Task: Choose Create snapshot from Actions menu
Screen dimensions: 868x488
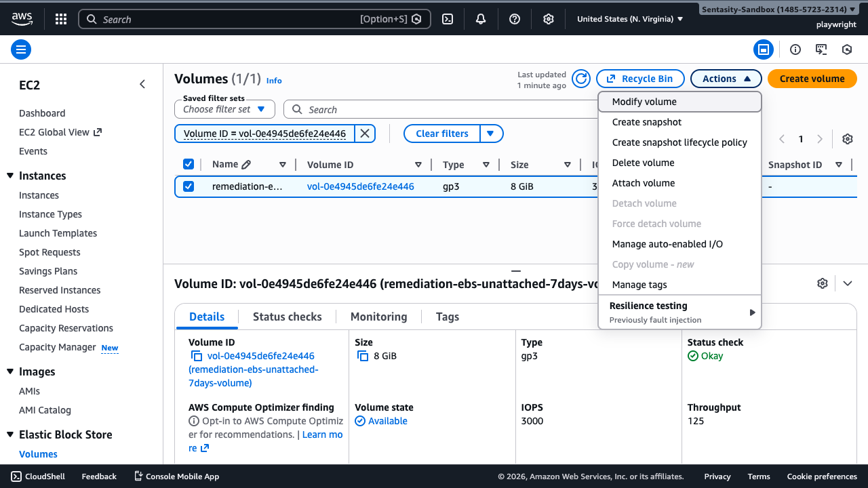Action: point(647,122)
